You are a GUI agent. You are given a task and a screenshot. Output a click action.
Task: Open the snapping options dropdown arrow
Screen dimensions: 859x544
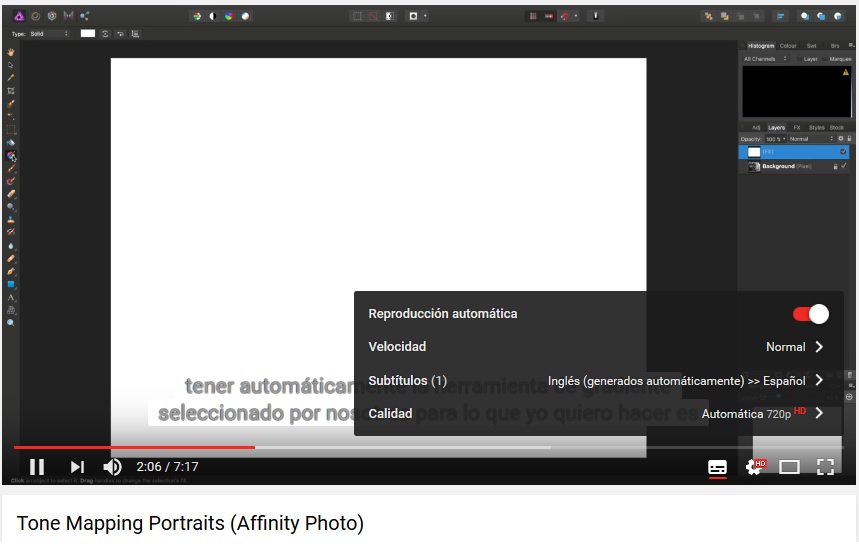click(576, 16)
